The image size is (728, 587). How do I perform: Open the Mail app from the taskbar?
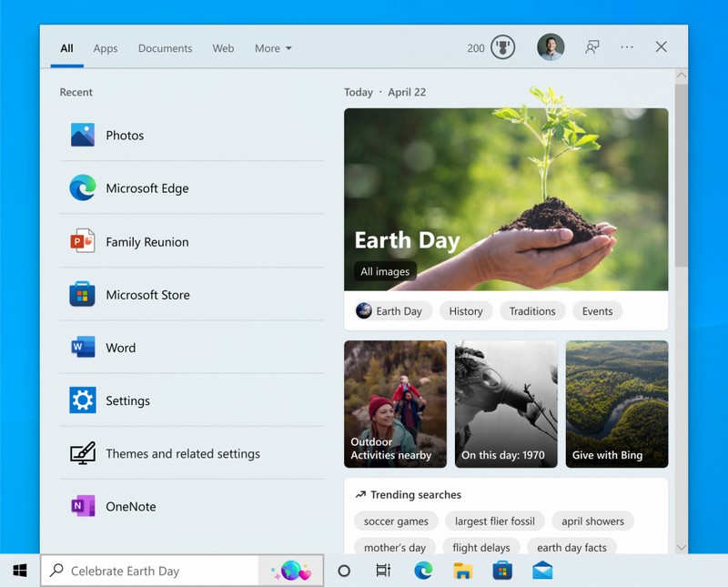click(x=544, y=571)
